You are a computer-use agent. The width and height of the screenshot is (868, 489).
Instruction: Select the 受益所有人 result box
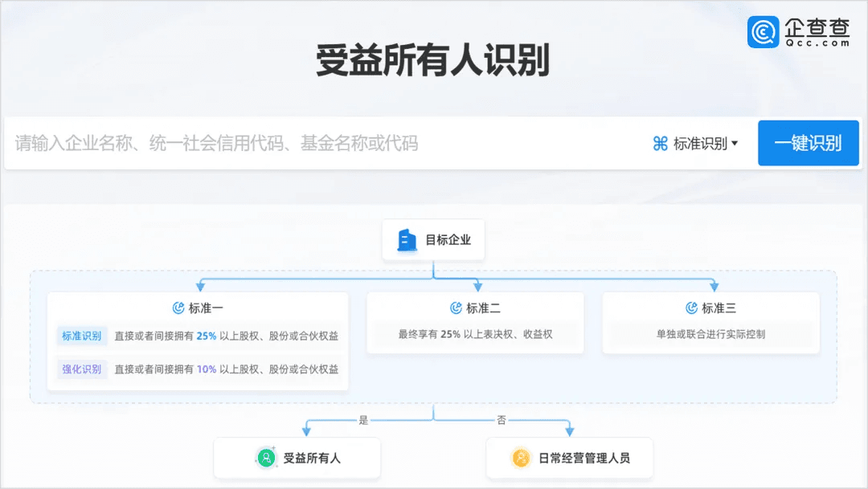coord(297,458)
